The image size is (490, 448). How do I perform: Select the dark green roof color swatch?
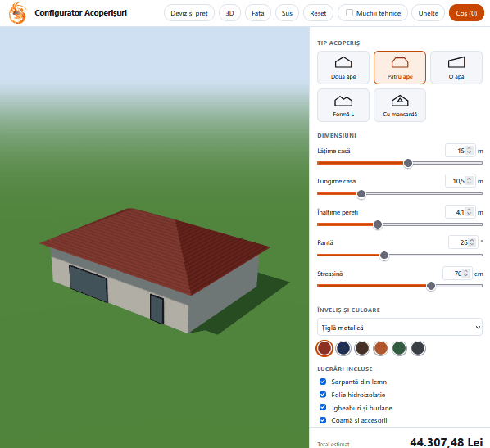point(399,348)
